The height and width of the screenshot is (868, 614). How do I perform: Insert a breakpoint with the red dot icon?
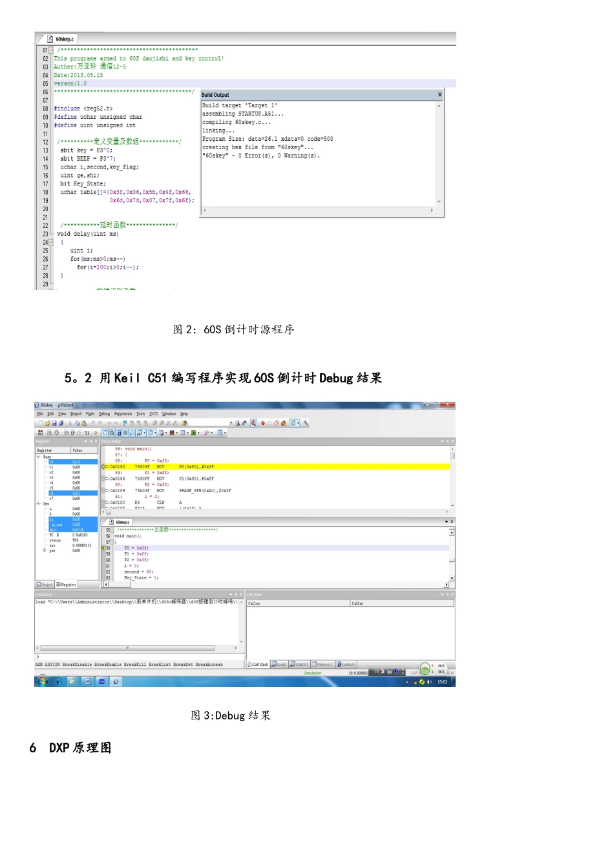(x=262, y=423)
